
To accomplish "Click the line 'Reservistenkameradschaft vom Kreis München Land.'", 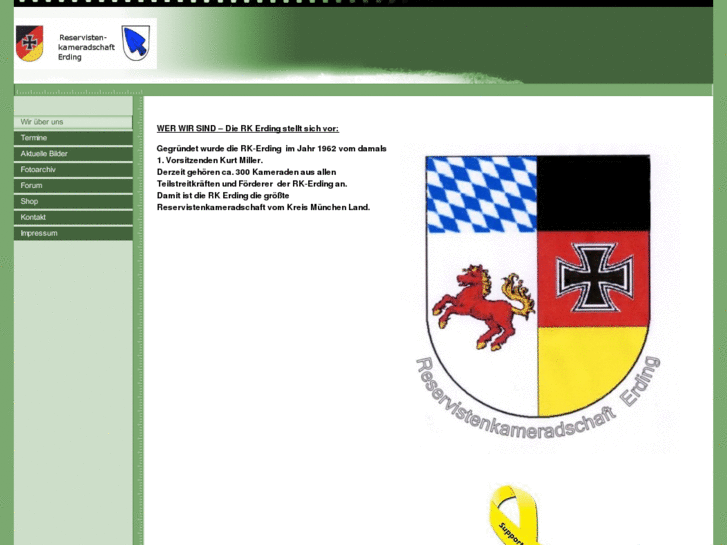I will pos(263,207).
